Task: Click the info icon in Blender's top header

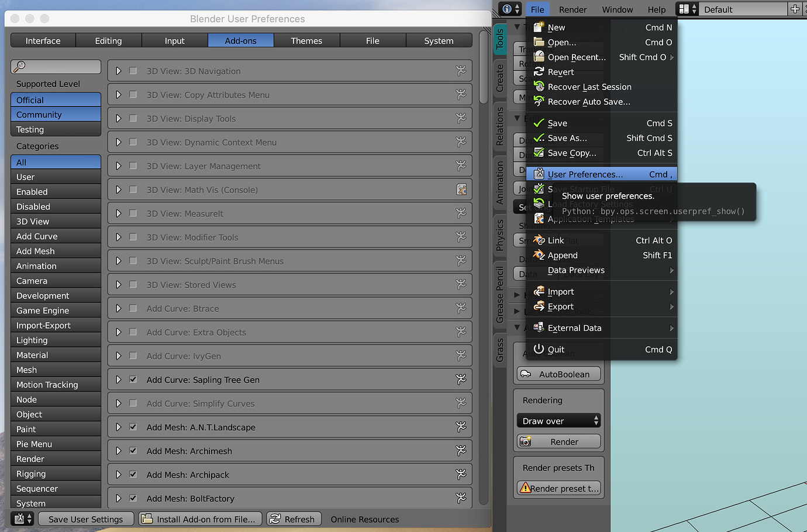Action: (x=506, y=9)
